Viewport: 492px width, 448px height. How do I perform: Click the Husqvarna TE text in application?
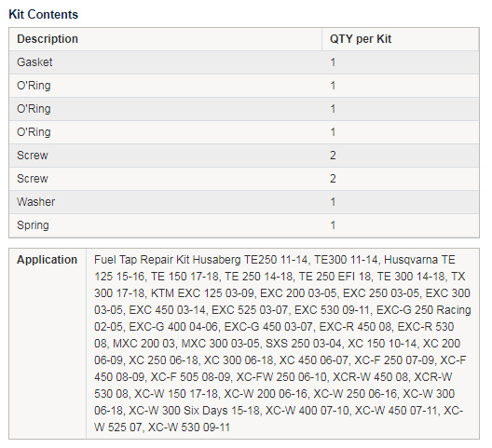419,260
